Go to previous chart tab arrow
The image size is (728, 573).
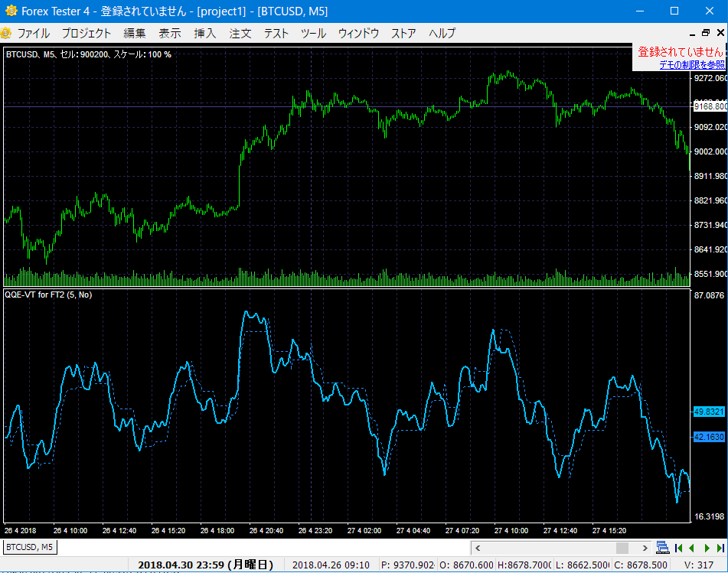point(692,548)
